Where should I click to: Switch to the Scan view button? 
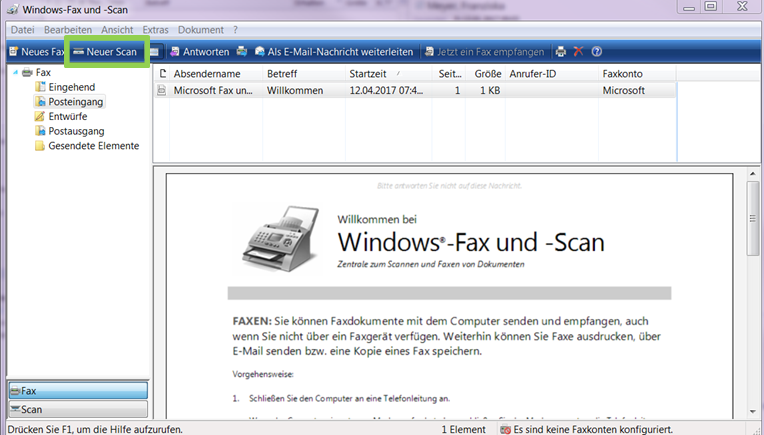pyautogui.click(x=78, y=409)
